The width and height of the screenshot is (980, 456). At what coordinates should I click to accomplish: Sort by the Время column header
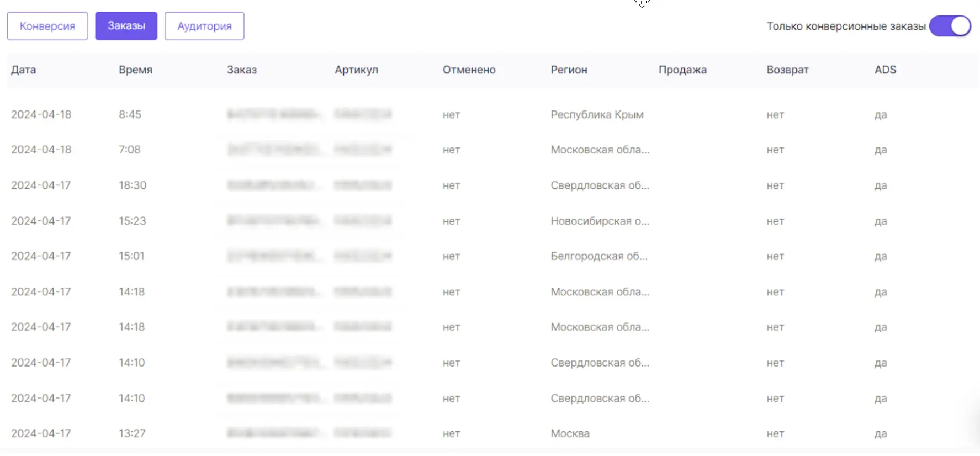click(x=135, y=70)
